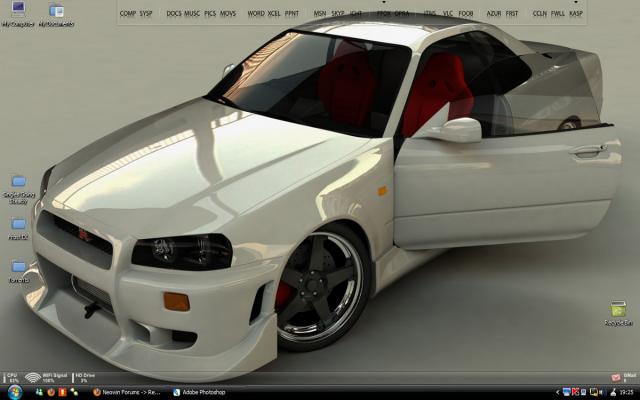Launch FOOB from top launcher
This screenshot has height=400, width=640.
pyautogui.click(x=466, y=13)
